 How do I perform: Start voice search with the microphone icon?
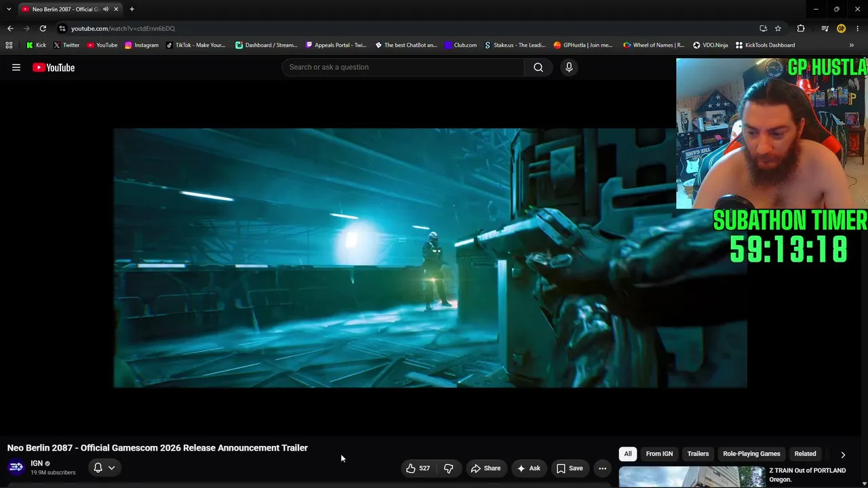coord(569,67)
